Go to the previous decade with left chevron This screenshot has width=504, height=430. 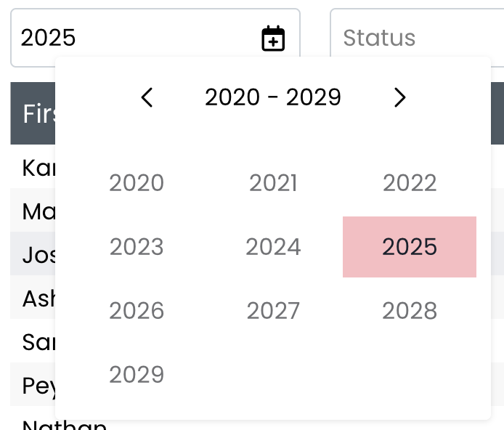pyautogui.click(x=147, y=97)
